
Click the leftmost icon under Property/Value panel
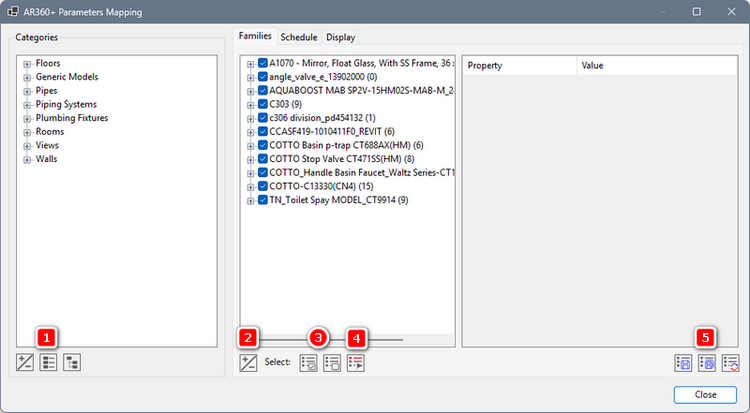point(684,364)
